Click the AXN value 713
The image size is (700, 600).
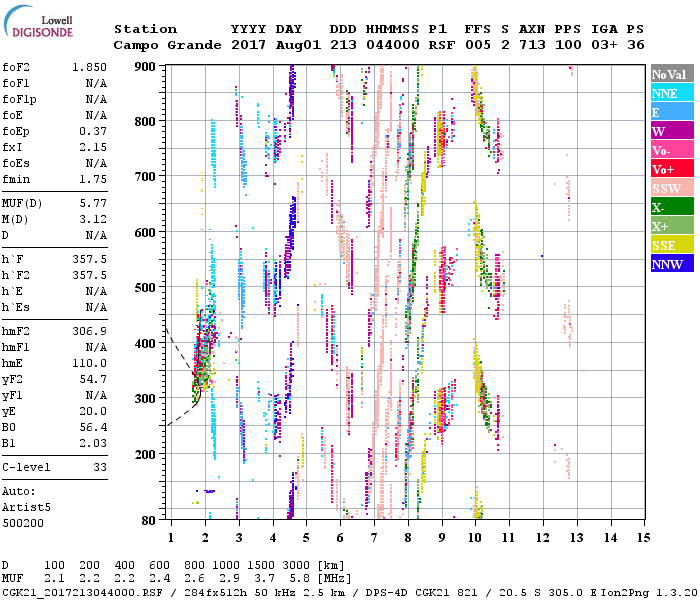tap(532, 46)
